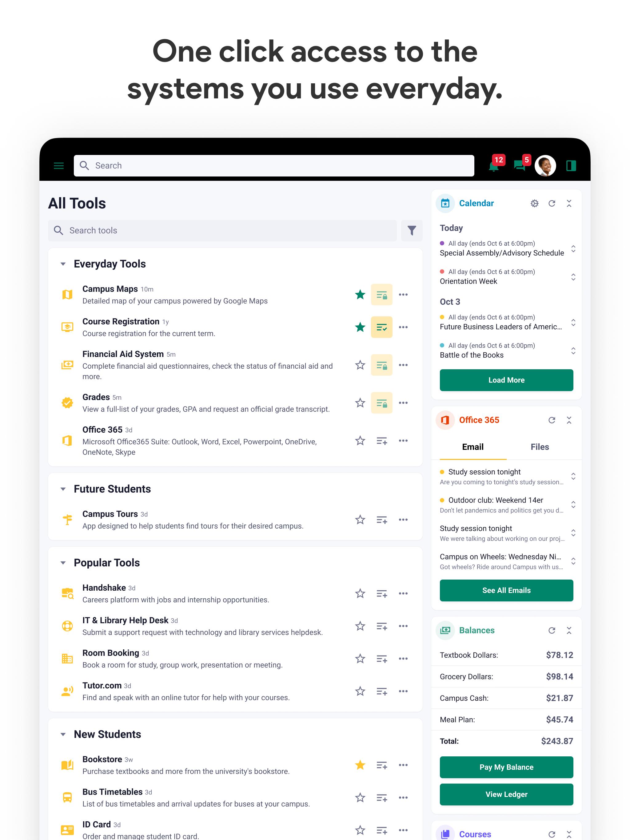
Task: Open the Calendar widget title
Action: (x=476, y=204)
